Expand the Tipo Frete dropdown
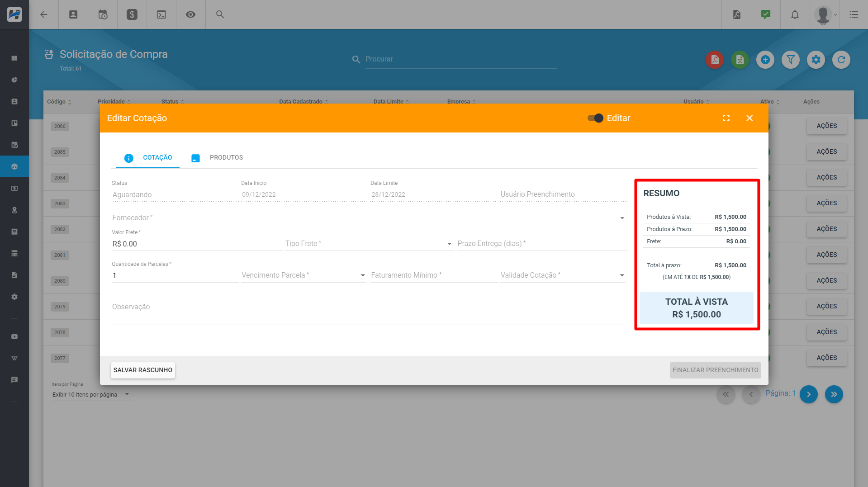This screenshot has width=868, height=487. pyautogui.click(x=369, y=244)
